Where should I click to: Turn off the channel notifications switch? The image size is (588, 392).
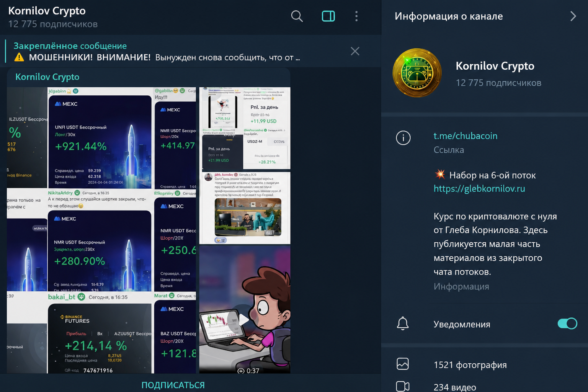click(567, 323)
